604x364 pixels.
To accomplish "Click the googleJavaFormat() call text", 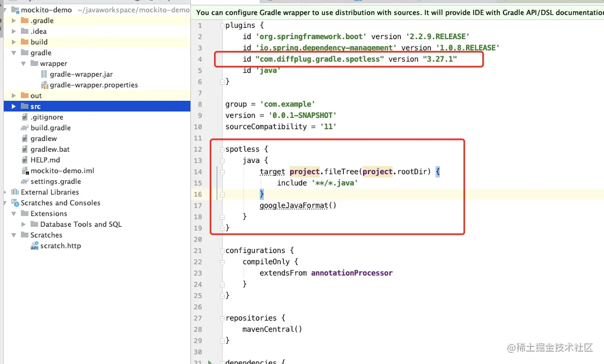I will [298, 205].
